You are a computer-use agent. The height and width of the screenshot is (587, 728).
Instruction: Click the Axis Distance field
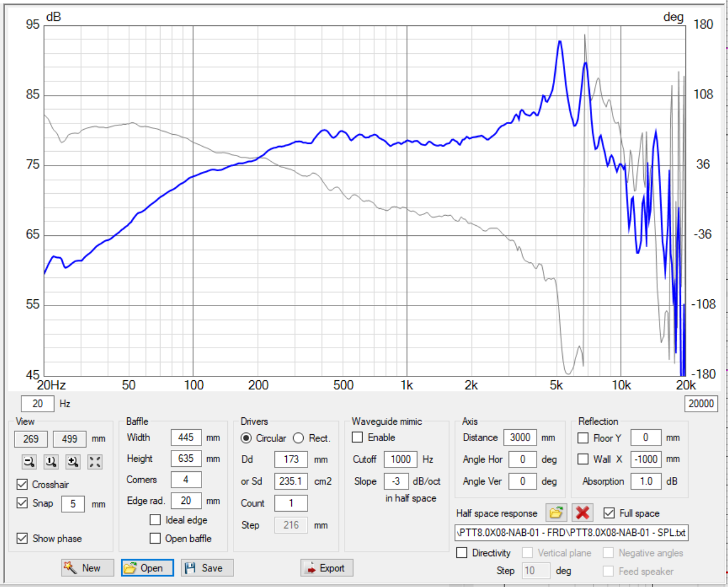520,437
